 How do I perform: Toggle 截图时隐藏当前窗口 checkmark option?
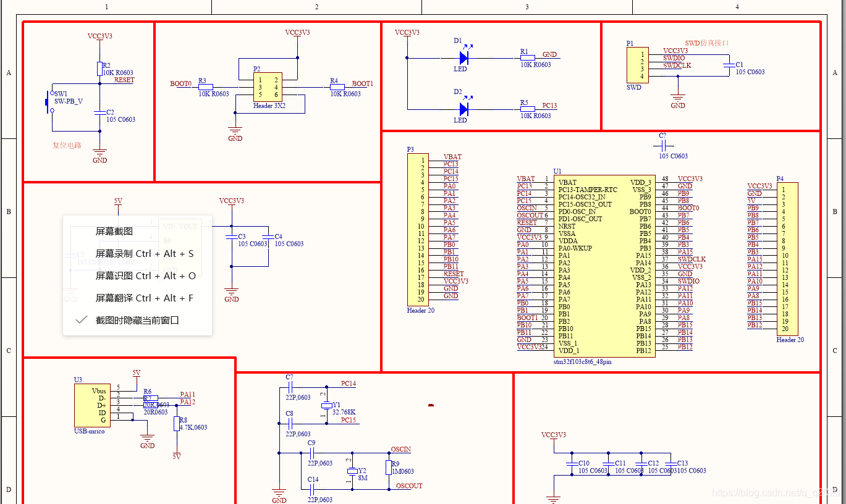pyautogui.click(x=137, y=321)
